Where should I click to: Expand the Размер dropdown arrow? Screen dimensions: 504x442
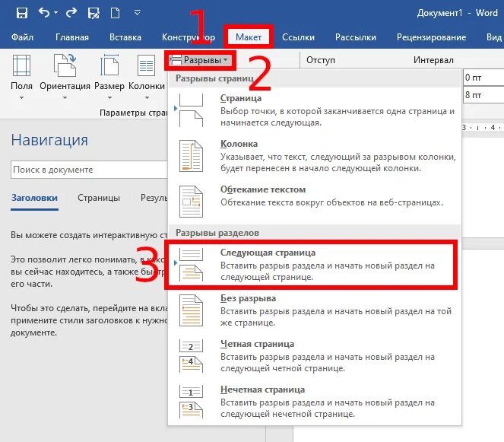point(109,97)
